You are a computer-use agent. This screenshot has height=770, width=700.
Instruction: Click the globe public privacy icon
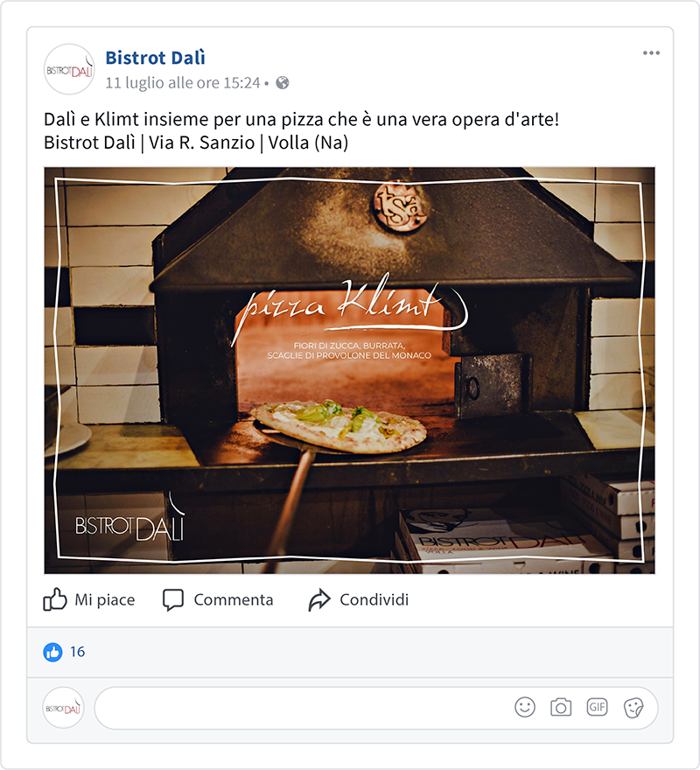[x=283, y=82]
